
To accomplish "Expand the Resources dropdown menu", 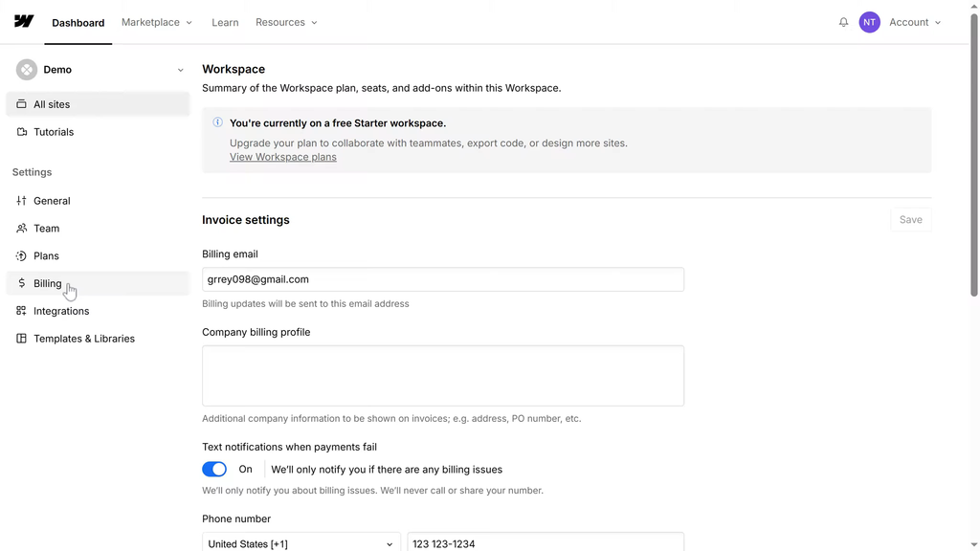I will [286, 22].
